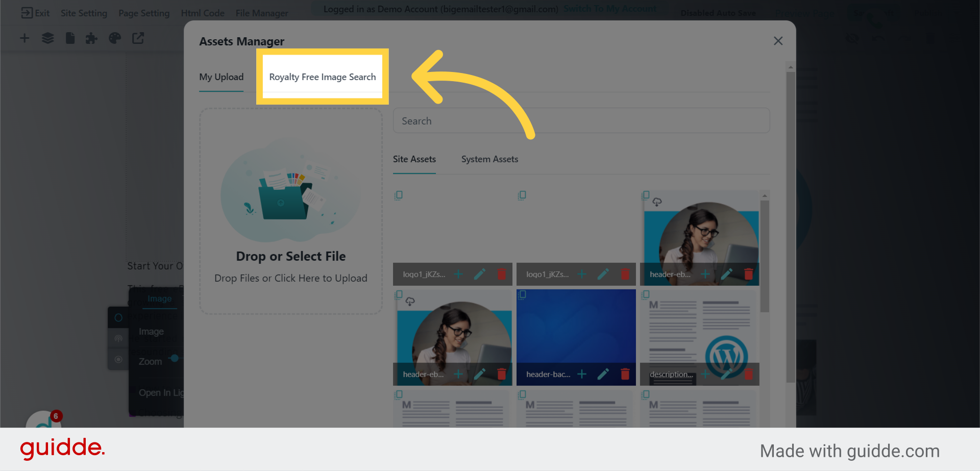Image resolution: width=980 pixels, height=471 pixels.
Task: Click the add element plus icon in toolbar
Action: pyautogui.click(x=24, y=38)
